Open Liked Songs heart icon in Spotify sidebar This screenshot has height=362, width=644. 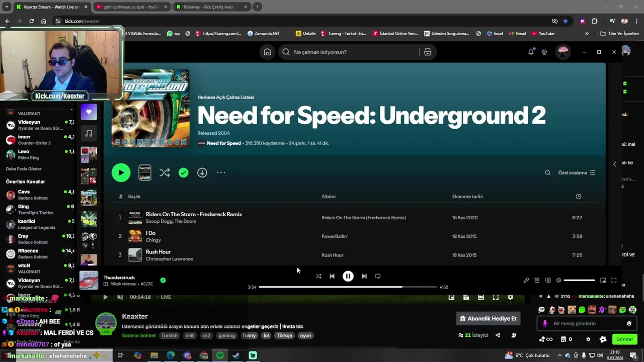tap(89, 112)
